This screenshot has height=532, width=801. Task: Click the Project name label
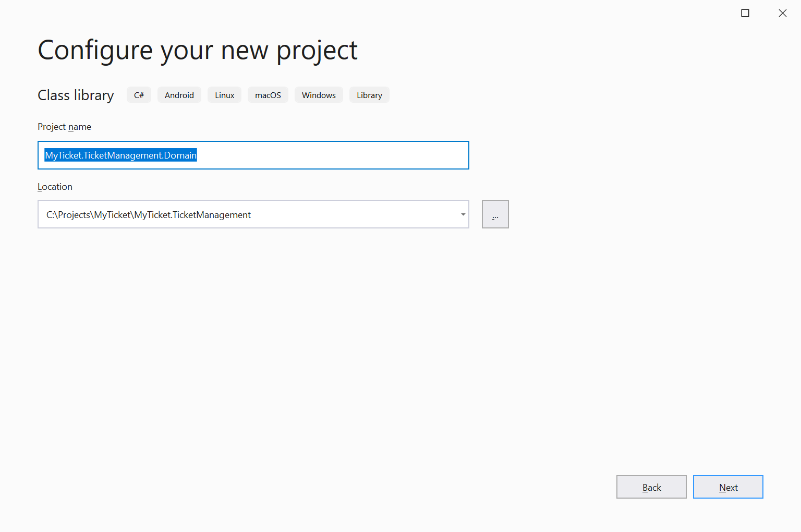(64, 127)
